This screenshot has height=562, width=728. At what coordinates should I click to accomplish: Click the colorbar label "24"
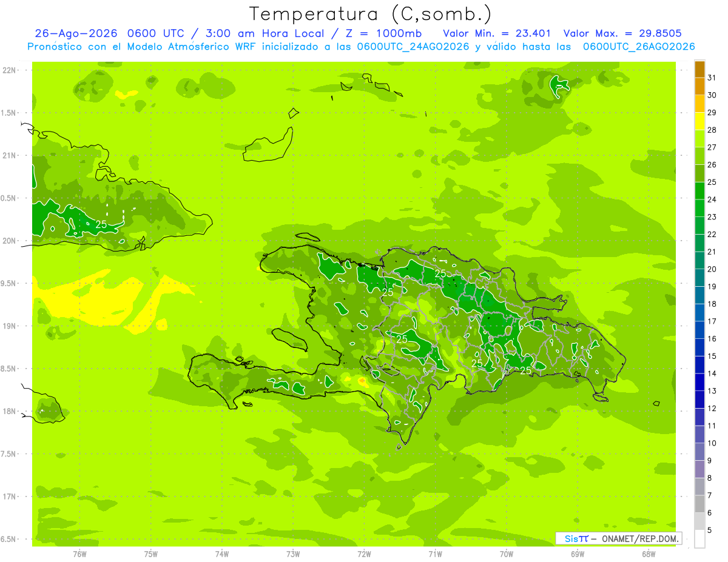[x=712, y=199]
